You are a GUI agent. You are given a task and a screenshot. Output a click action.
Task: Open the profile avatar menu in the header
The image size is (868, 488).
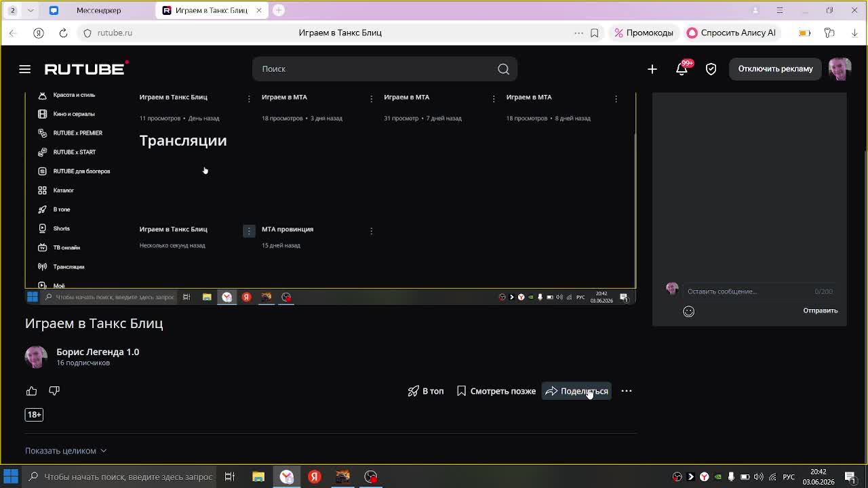[x=840, y=68]
